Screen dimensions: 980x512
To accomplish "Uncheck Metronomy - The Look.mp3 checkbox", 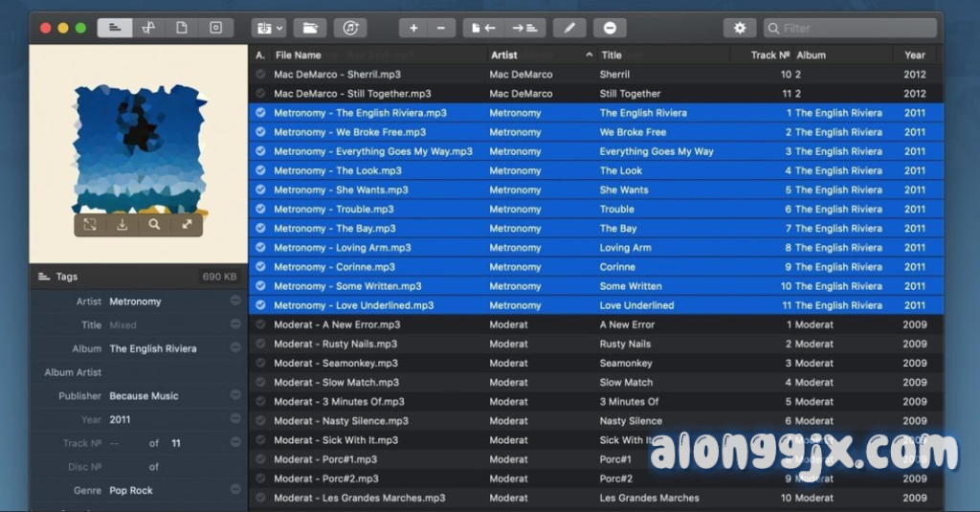I will (x=260, y=170).
